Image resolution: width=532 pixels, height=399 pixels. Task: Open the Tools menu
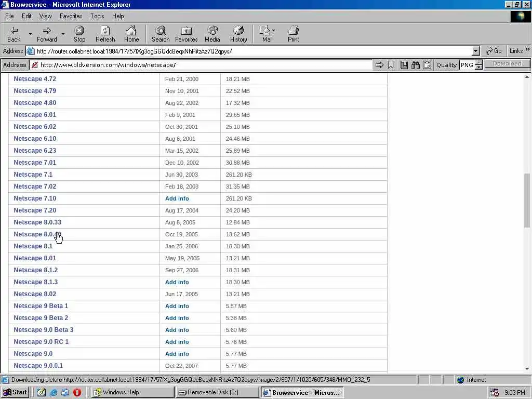pos(97,16)
